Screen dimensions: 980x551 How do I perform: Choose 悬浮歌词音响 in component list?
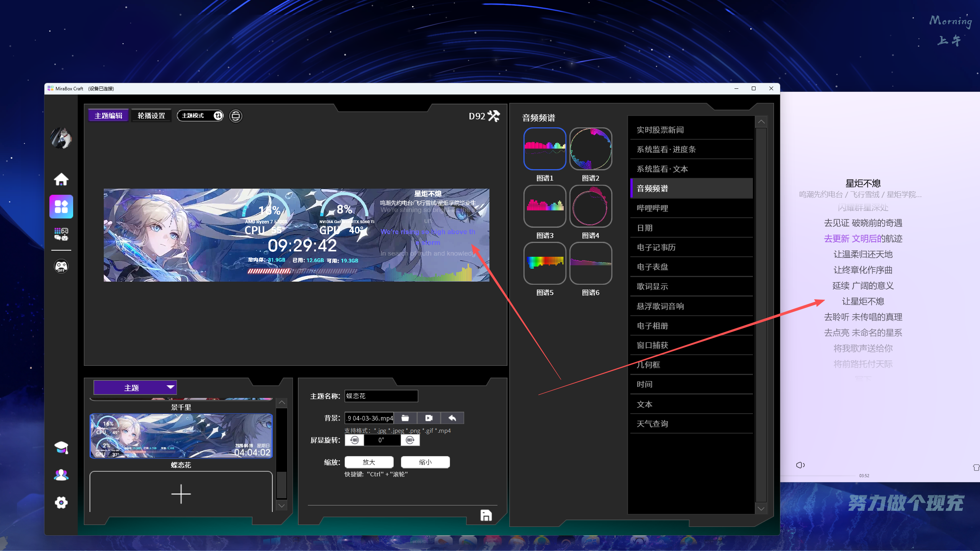(x=691, y=306)
